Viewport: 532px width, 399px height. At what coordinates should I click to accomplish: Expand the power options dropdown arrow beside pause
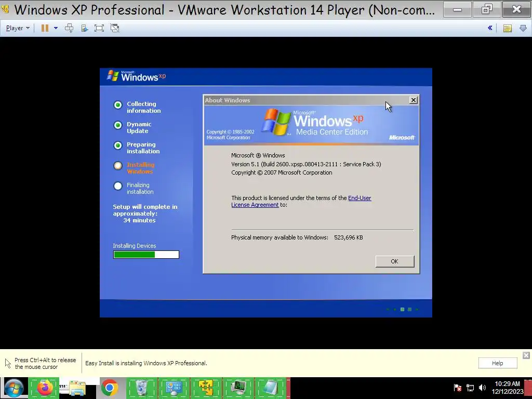[x=56, y=28]
